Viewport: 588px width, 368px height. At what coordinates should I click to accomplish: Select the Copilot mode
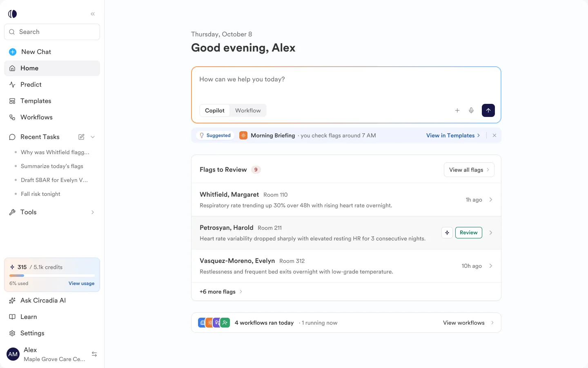tap(215, 110)
